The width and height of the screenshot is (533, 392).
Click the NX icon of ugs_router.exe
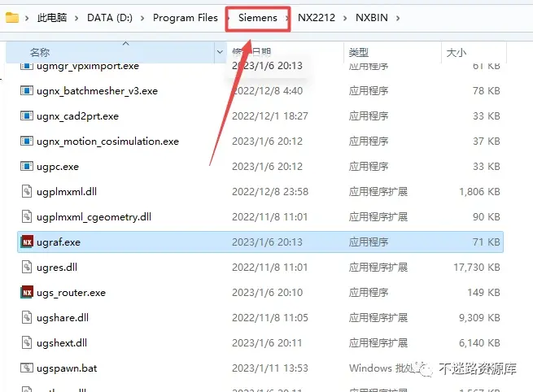(x=27, y=292)
